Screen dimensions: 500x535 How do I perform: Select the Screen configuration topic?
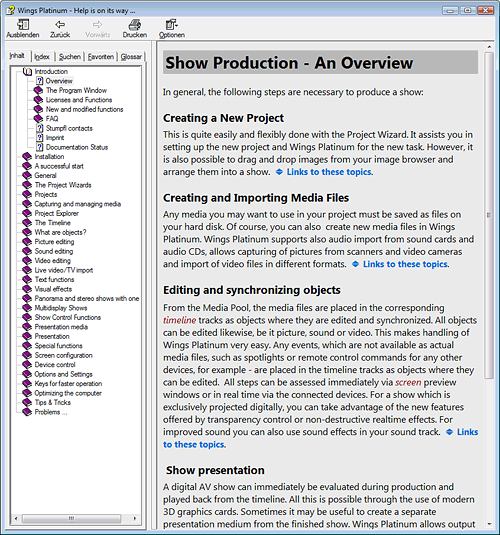[63, 356]
